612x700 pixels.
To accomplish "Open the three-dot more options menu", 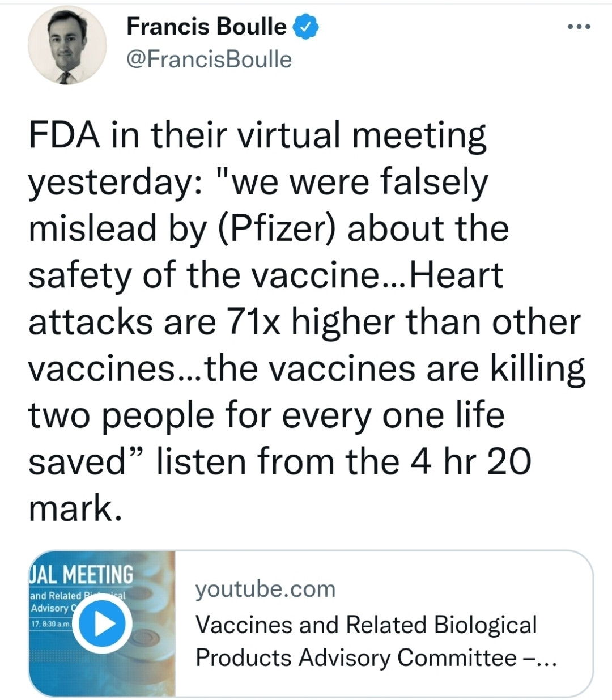I will click(579, 27).
